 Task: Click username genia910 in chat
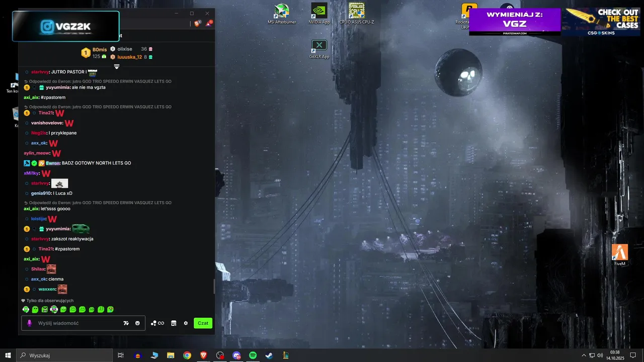(x=42, y=193)
